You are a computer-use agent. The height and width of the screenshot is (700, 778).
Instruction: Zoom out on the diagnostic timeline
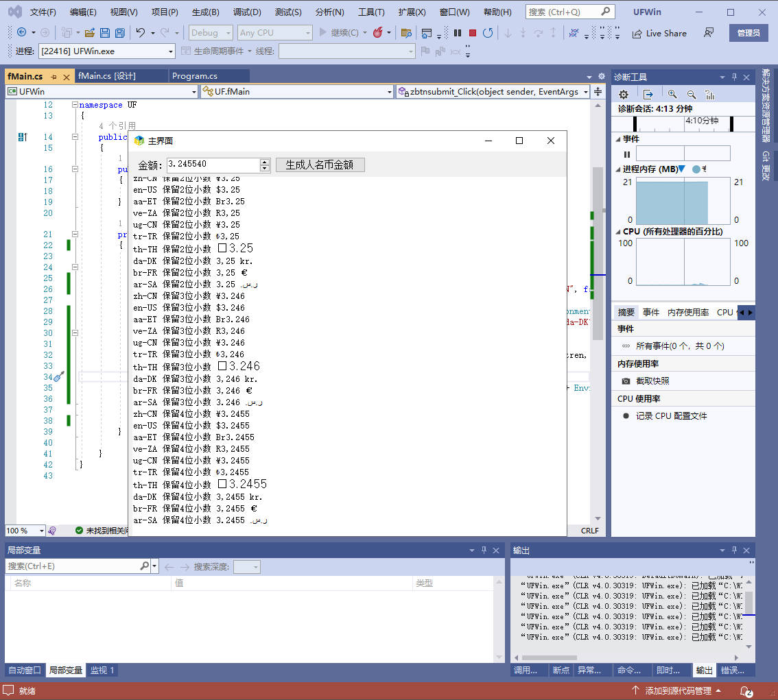691,95
